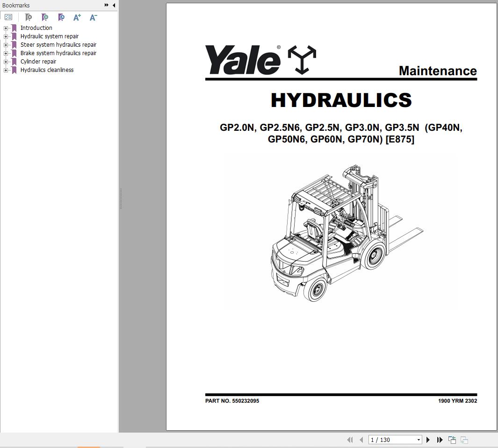Click the 1900 YRM 2302 text
This screenshot has width=498, height=448.
click(457, 401)
